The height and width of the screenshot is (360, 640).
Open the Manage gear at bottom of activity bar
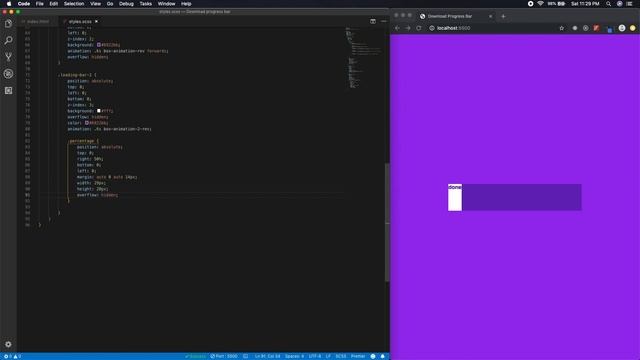click(8, 344)
